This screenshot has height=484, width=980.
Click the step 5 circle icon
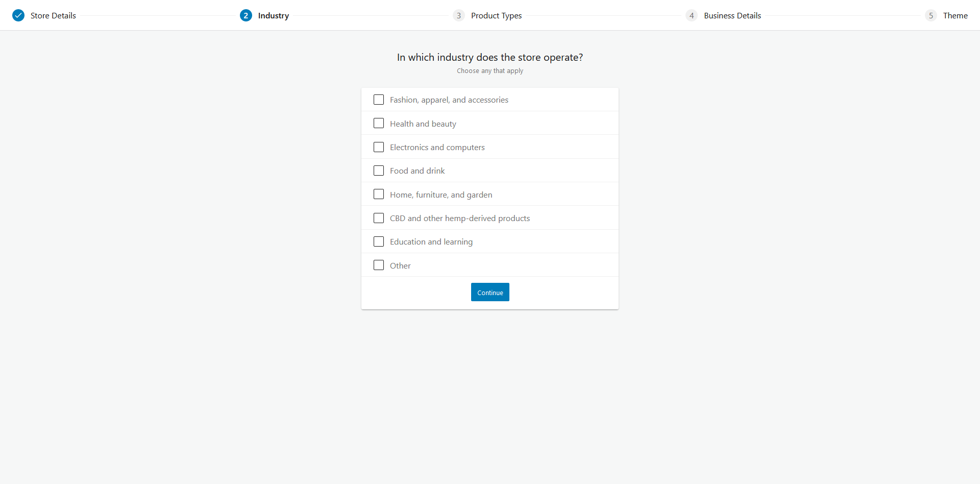tap(931, 15)
